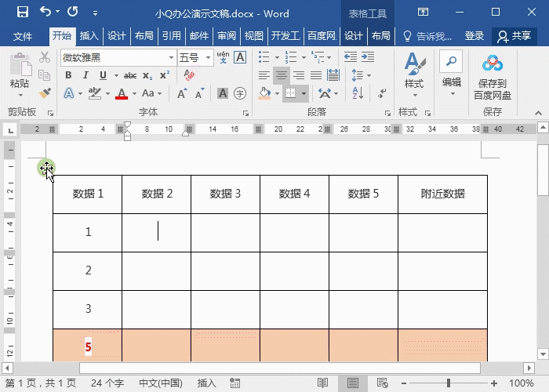Click the Redo/Repeat icon
The image size is (549, 392).
point(72,12)
